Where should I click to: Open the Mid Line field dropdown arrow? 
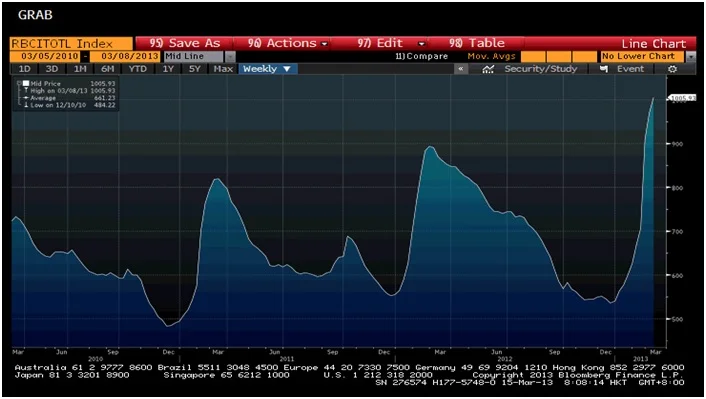[230, 56]
